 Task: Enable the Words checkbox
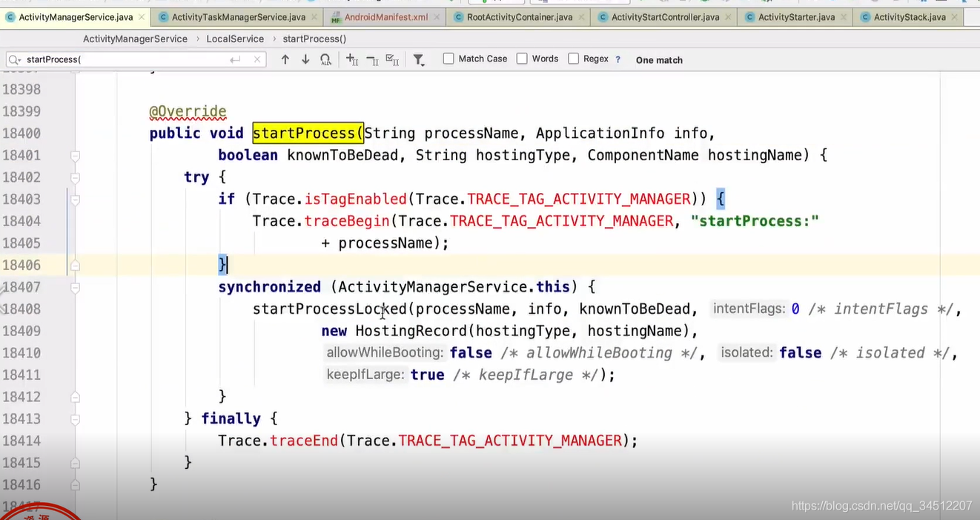pyautogui.click(x=522, y=59)
